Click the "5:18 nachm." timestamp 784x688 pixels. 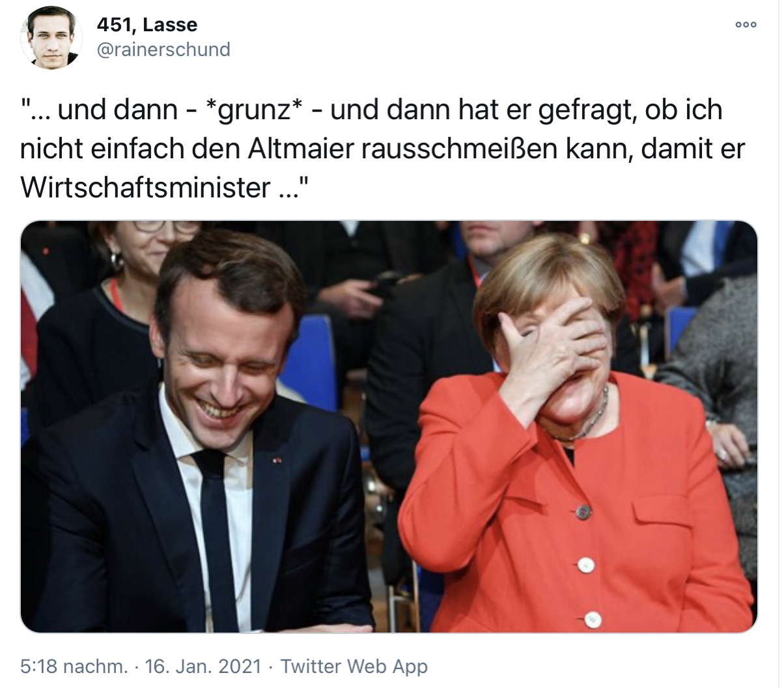click(x=74, y=666)
